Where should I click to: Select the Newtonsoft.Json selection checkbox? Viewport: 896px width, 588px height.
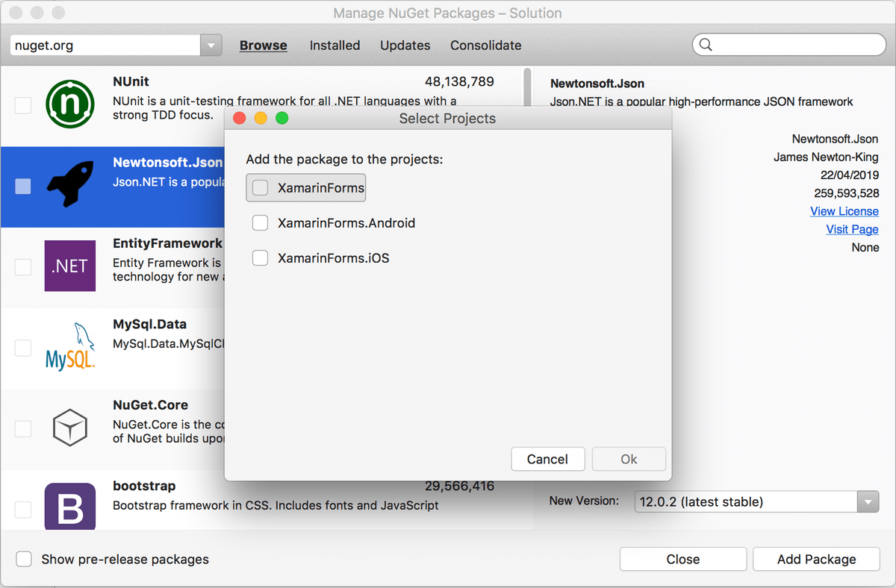23,187
